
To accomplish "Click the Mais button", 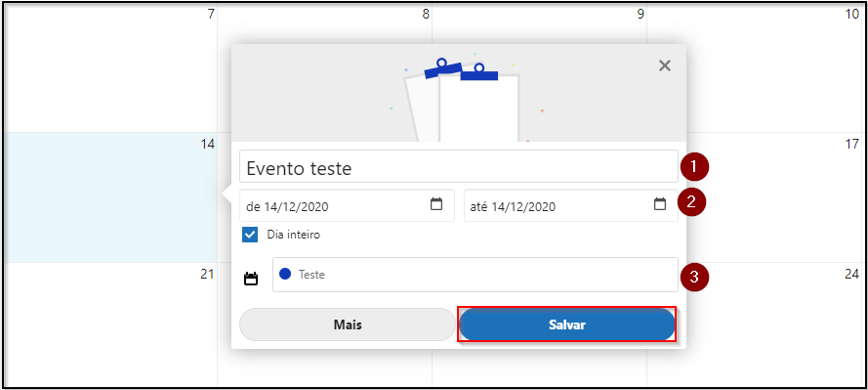I will pyautogui.click(x=347, y=325).
